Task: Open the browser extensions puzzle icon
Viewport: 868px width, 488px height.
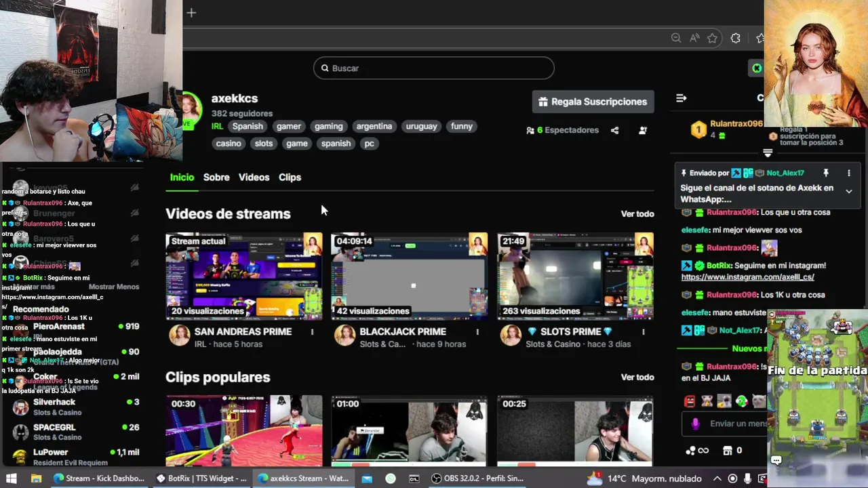Action: pos(736,39)
